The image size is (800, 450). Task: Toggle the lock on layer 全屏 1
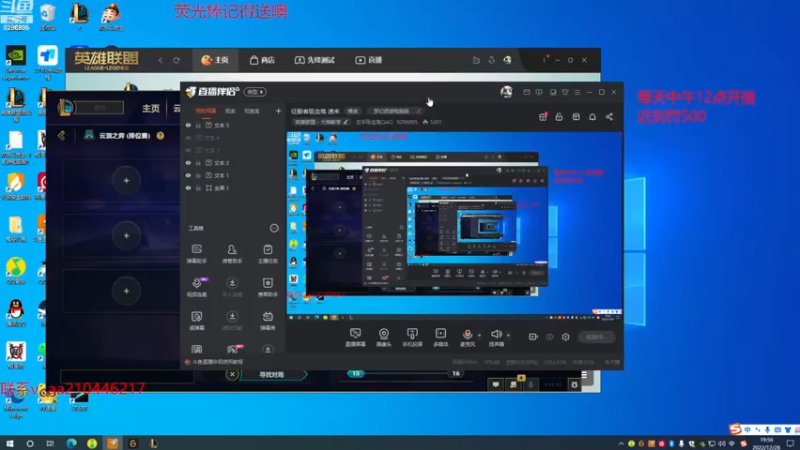(x=198, y=188)
